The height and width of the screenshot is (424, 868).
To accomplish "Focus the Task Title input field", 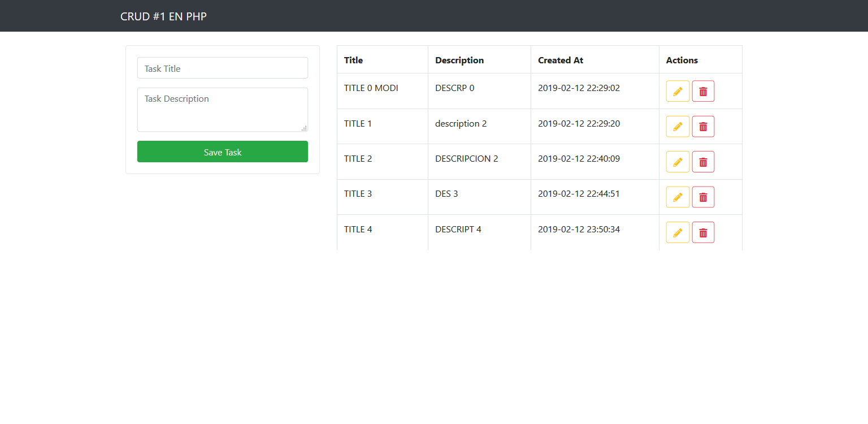I will [222, 68].
